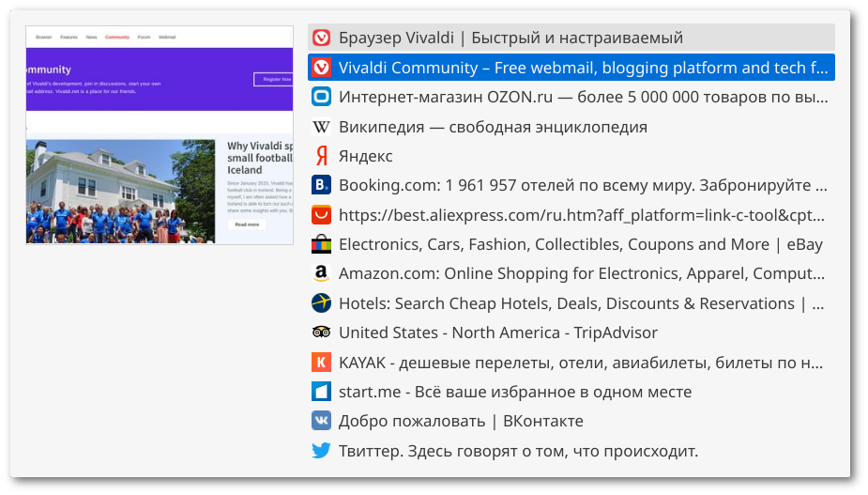Click Webmail link in preview navigation

(x=167, y=38)
